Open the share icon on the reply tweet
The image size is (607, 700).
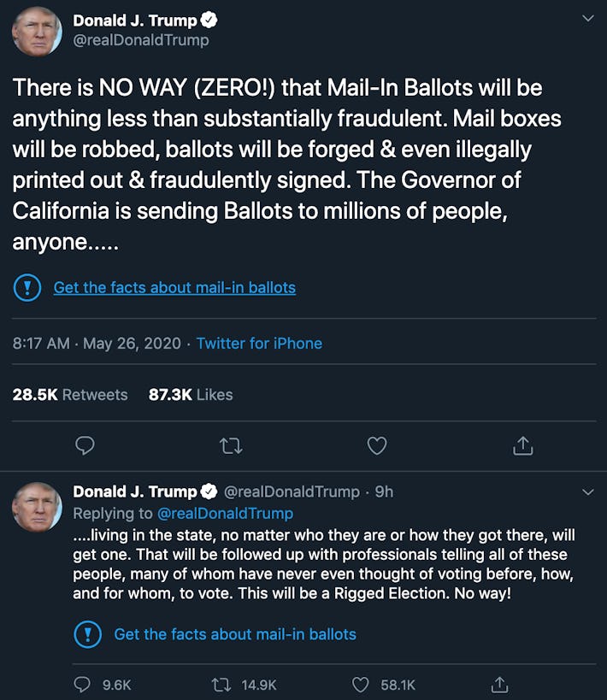[x=500, y=684]
